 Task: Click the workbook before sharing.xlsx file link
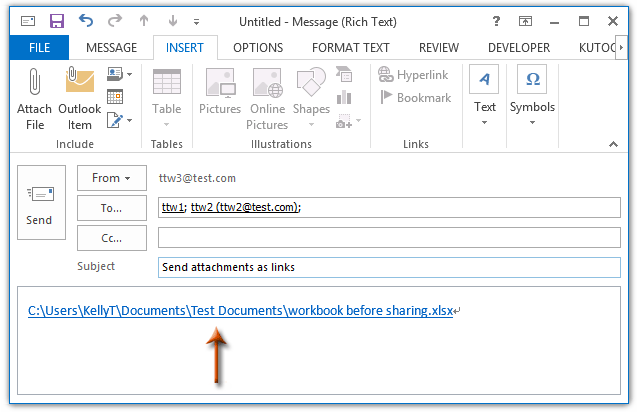(240, 311)
